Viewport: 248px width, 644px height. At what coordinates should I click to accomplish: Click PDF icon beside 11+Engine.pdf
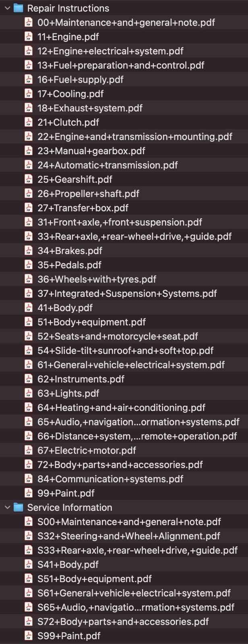(x=29, y=37)
